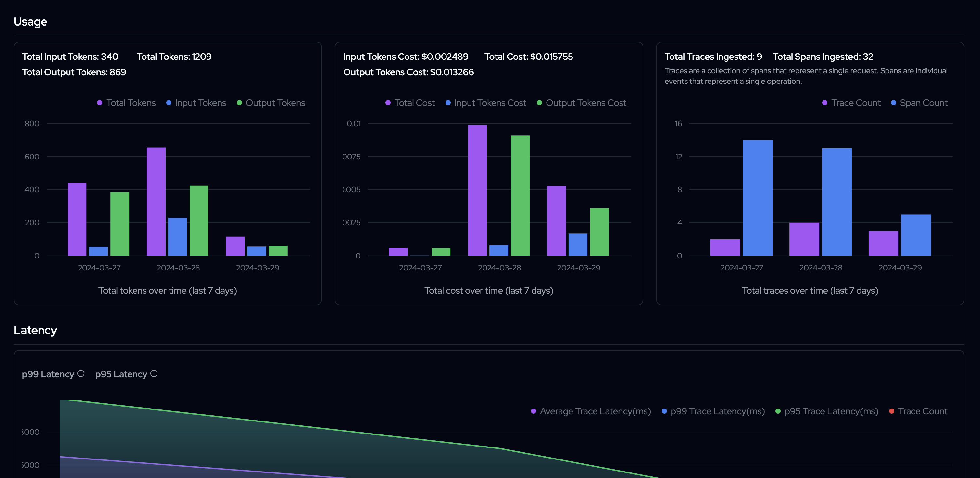Click the p99 Latency info icon
The height and width of the screenshot is (478, 980).
click(x=81, y=374)
